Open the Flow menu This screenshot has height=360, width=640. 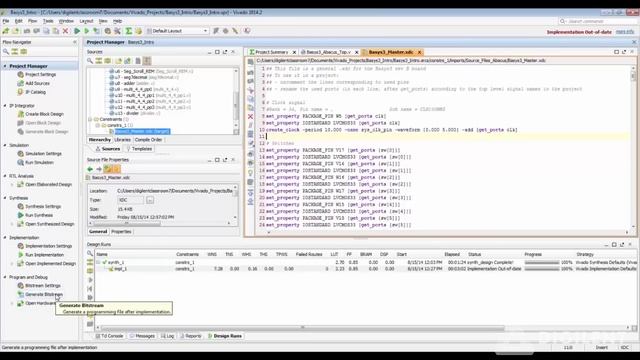(32, 21)
